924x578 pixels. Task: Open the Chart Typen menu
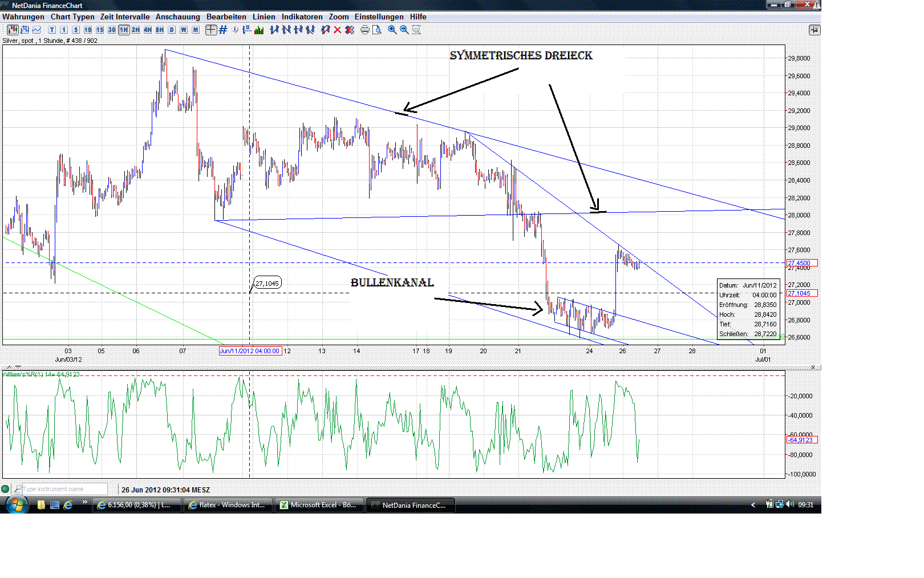pyautogui.click(x=72, y=17)
